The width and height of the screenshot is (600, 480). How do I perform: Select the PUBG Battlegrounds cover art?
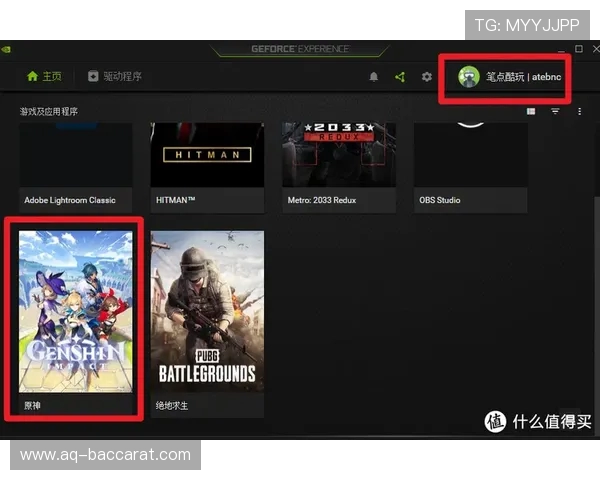[x=207, y=310]
